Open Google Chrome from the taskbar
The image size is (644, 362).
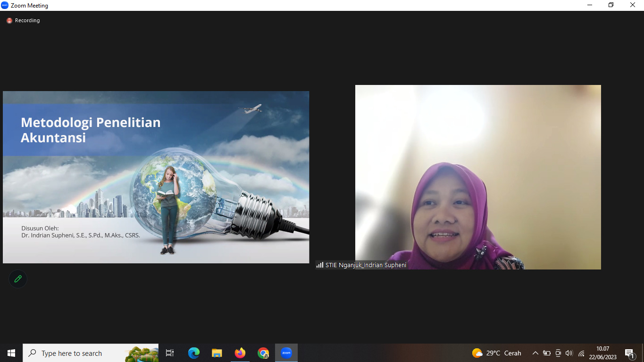click(x=263, y=353)
